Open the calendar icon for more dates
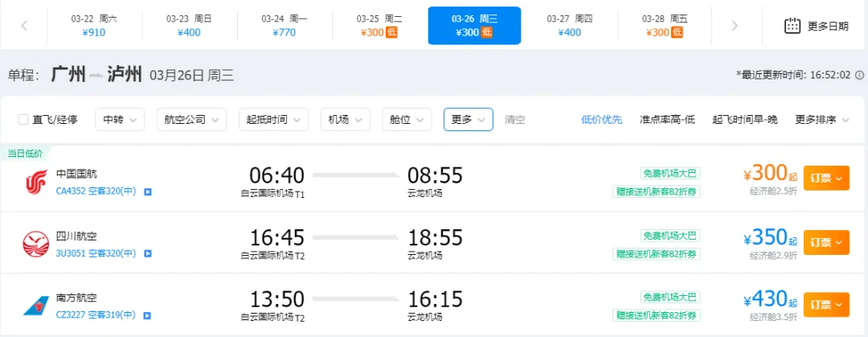This screenshot has width=868, height=337. coord(792,26)
